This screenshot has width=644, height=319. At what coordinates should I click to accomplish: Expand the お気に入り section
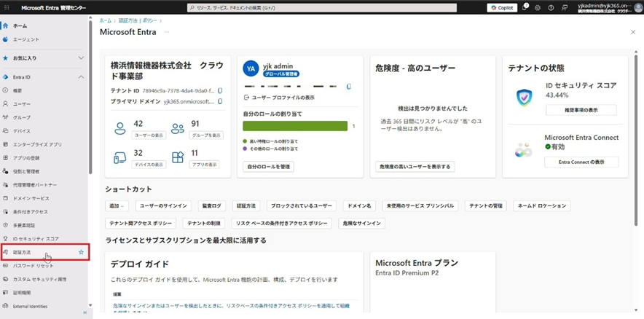click(x=81, y=58)
